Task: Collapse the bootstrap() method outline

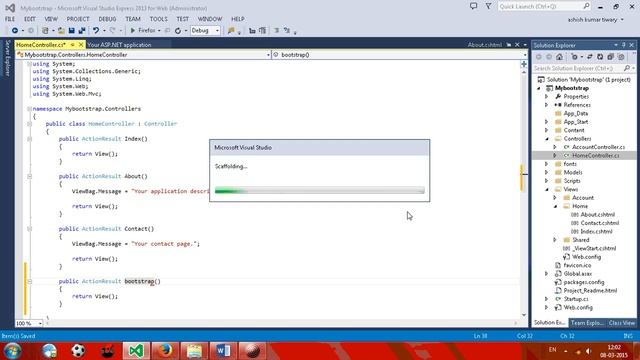Action: coord(29,281)
